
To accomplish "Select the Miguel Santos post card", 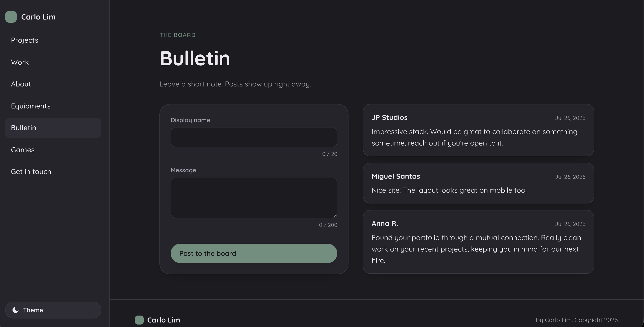I will 478,183.
